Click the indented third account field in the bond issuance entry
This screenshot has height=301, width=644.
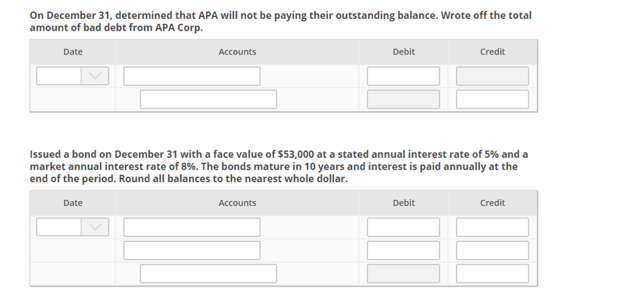pos(208,273)
